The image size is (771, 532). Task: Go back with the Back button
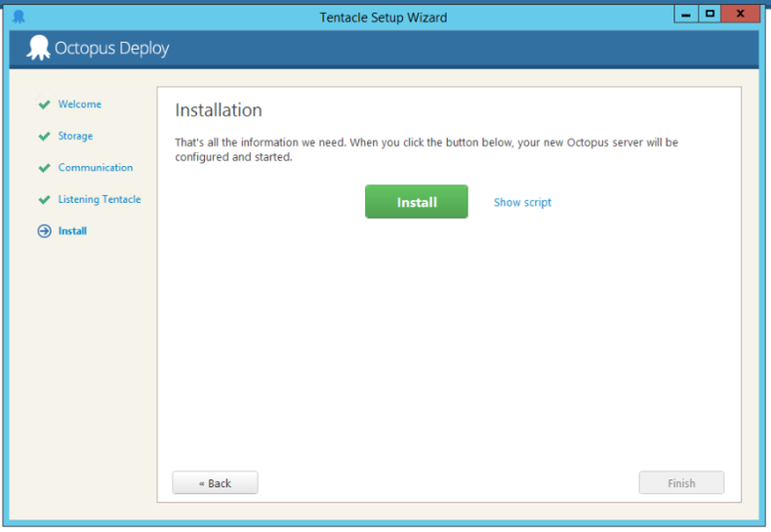pyautogui.click(x=215, y=483)
